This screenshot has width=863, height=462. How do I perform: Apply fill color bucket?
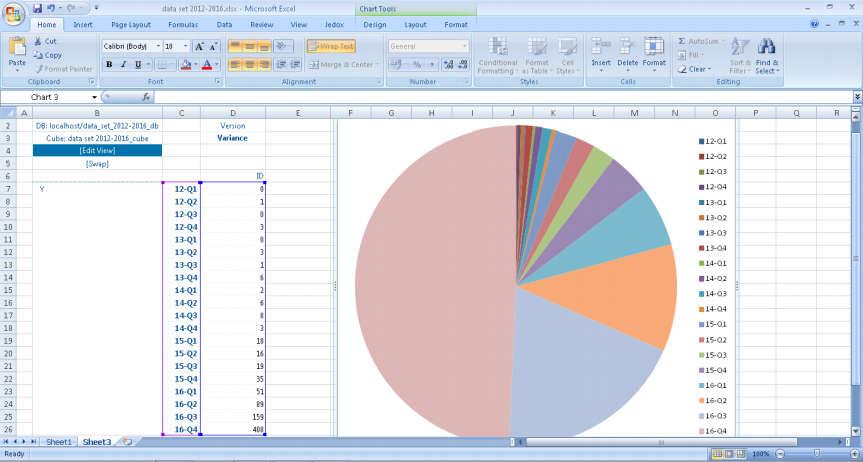[x=185, y=64]
